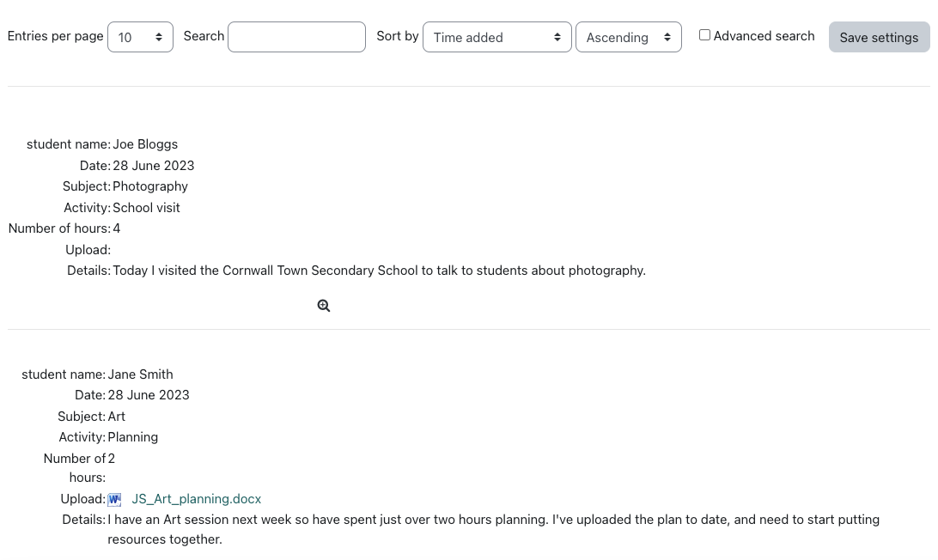The height and width of the screenshot is (560, 938).
Task: Click Joe Bloggs' Number of hours value 4
Action: 117,228
